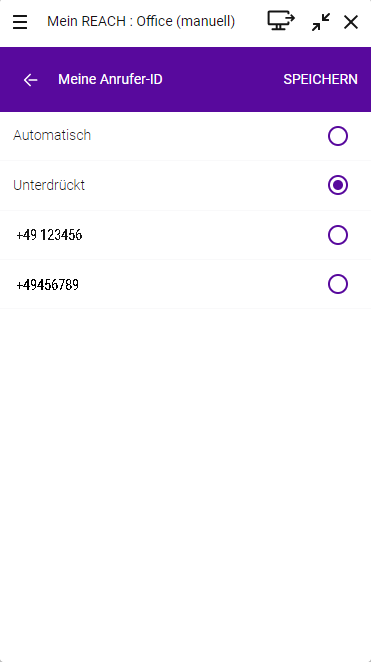The image size is (371, 662).
Task: Click the +49 123456 number text
Action: point(49,235)
